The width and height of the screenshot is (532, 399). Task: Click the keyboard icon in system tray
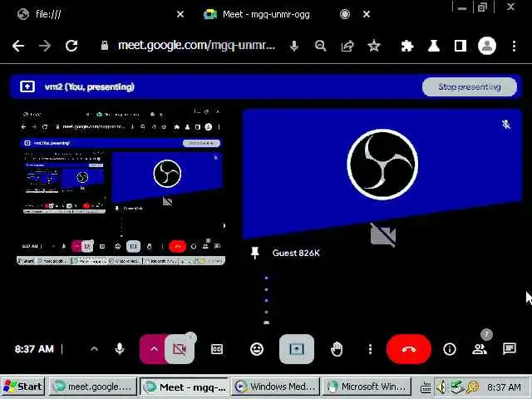[426, 387]
